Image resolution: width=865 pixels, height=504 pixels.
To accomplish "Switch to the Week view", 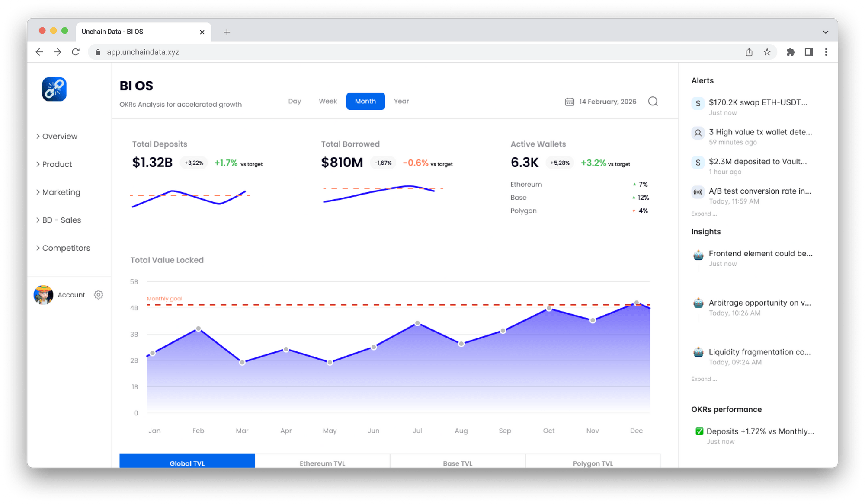I will click(327, 101).
